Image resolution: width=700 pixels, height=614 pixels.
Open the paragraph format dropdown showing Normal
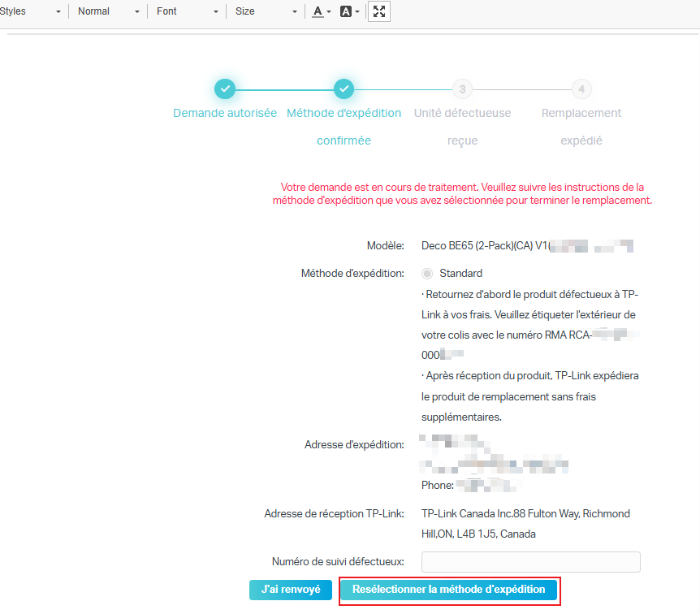coord(106,11)
